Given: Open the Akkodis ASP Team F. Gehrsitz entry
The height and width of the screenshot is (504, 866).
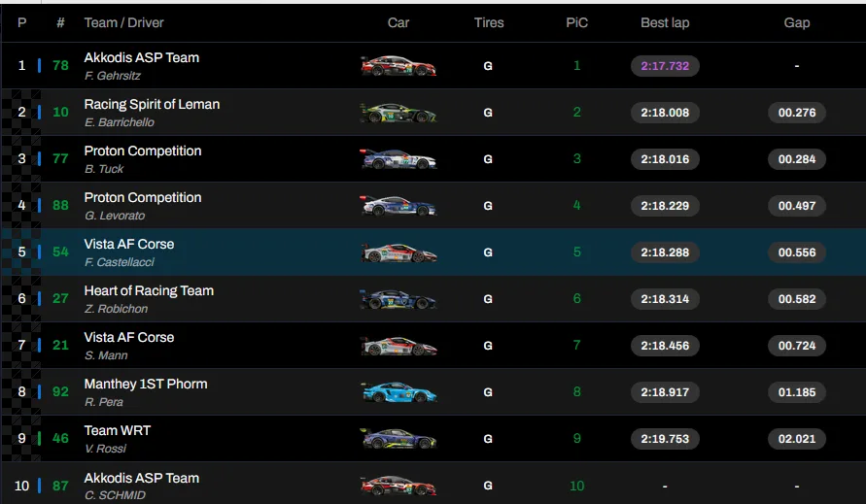Looking at the screenshot, I should (x=141, y=58).
